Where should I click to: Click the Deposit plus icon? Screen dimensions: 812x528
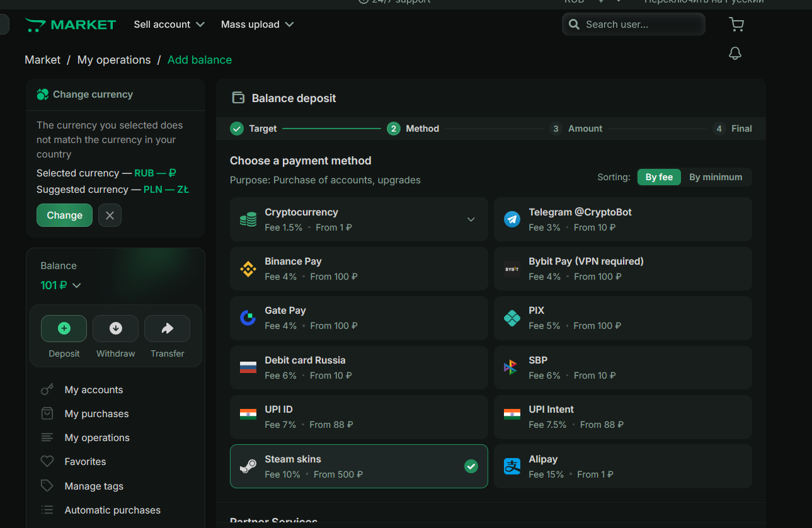(x=64, y=328)
